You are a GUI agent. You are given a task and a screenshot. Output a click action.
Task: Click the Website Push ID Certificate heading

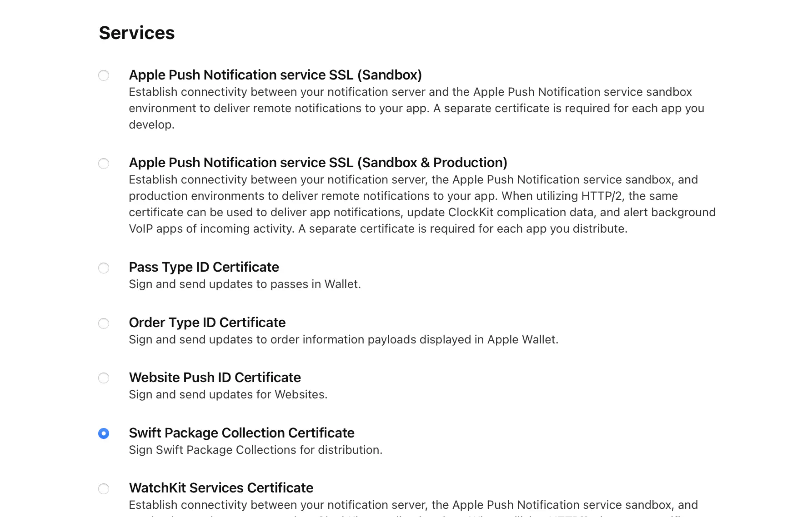(215, 378)
